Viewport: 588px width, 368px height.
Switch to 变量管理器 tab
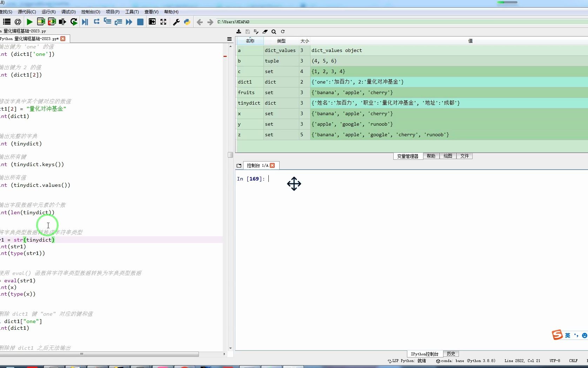pos(408,156)
